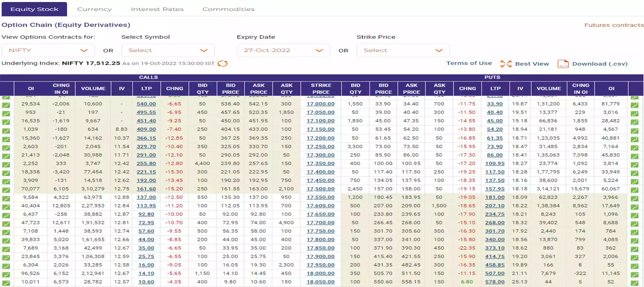Open calls LTP 113.95 link
Screen dimensions: 644x287
[x=146, y=206]
